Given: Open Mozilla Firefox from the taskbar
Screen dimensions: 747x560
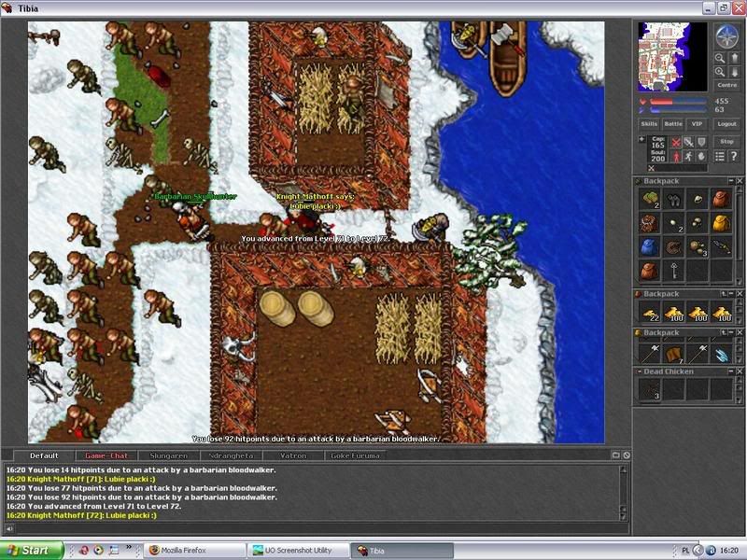Looking at the screenshot, I should click(194, 550).
